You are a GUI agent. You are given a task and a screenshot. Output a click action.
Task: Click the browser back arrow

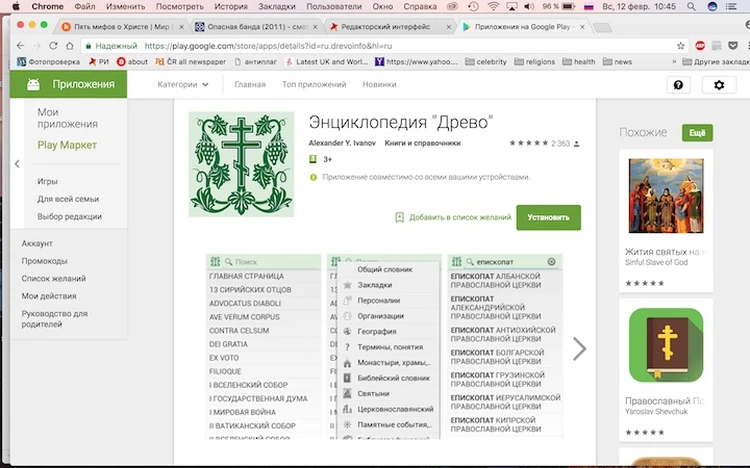click(x=19, y=45)
